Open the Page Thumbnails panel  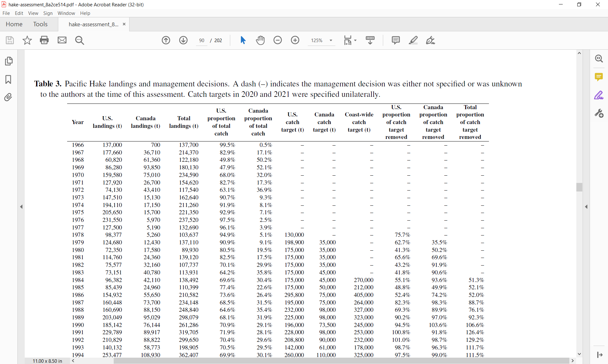(x=9, y=61)
